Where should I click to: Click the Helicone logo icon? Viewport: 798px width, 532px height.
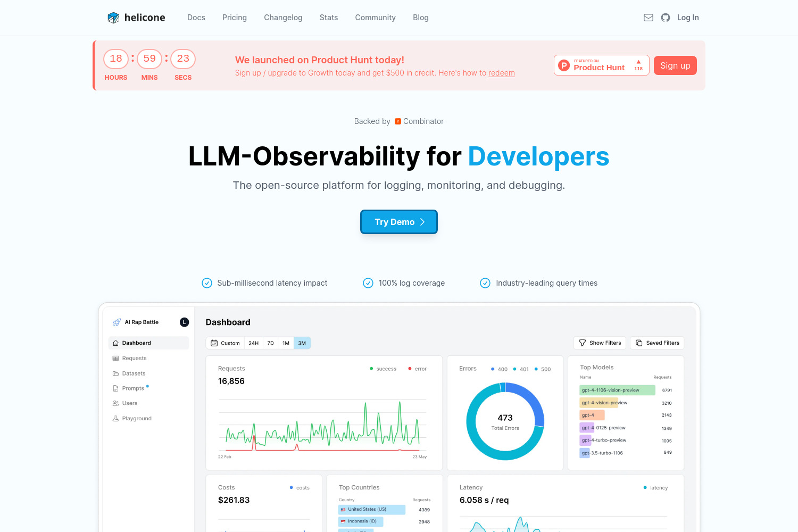tap(113, 18)
